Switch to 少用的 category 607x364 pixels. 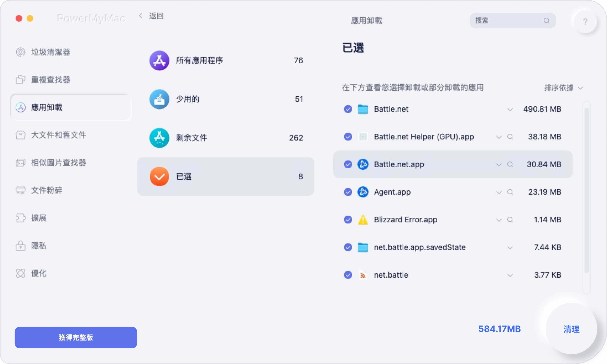(226, 99)
